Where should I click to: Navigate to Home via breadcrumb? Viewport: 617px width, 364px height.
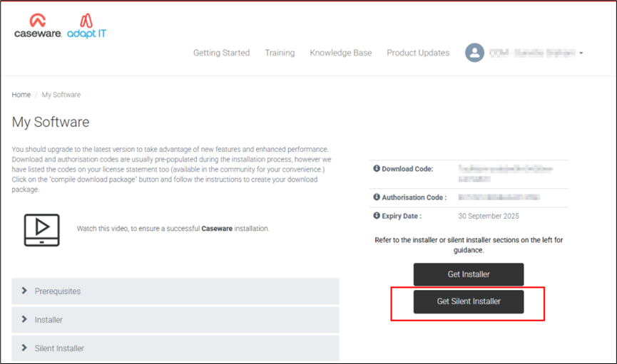click(21, 95)
